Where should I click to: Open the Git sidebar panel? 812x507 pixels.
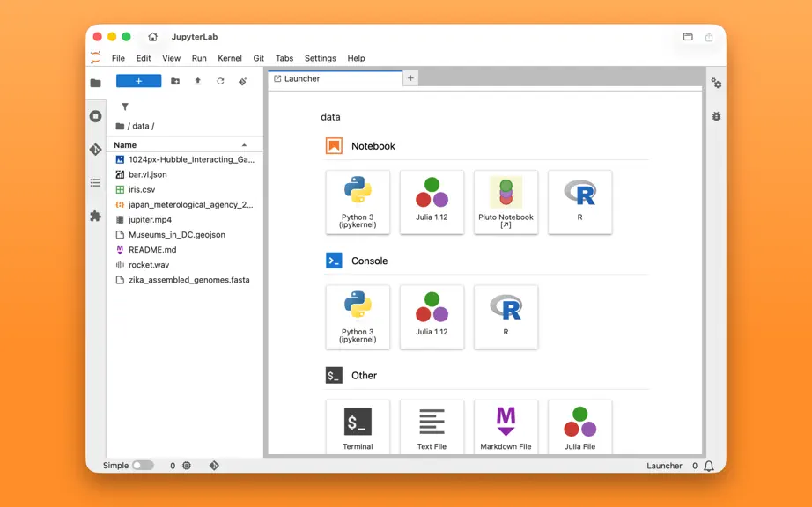click(x=96, y=150)
